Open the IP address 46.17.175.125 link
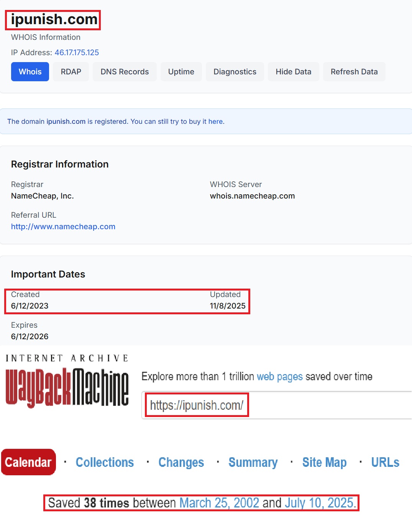 click(x=77, y=53)
